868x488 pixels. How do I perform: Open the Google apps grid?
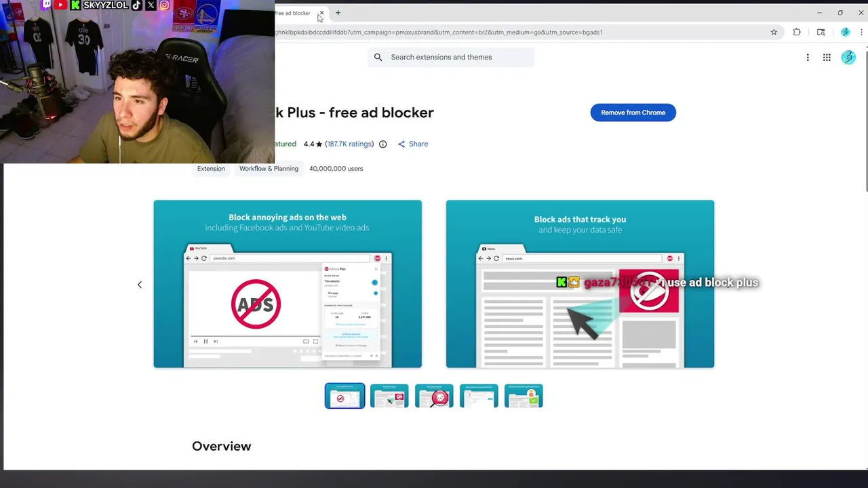tap(827, 58)
